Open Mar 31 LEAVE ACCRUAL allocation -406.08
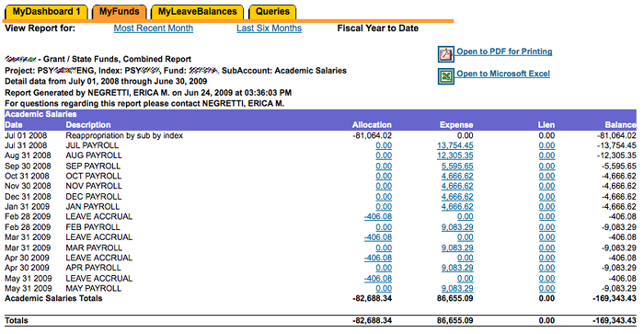 point(378,237)
